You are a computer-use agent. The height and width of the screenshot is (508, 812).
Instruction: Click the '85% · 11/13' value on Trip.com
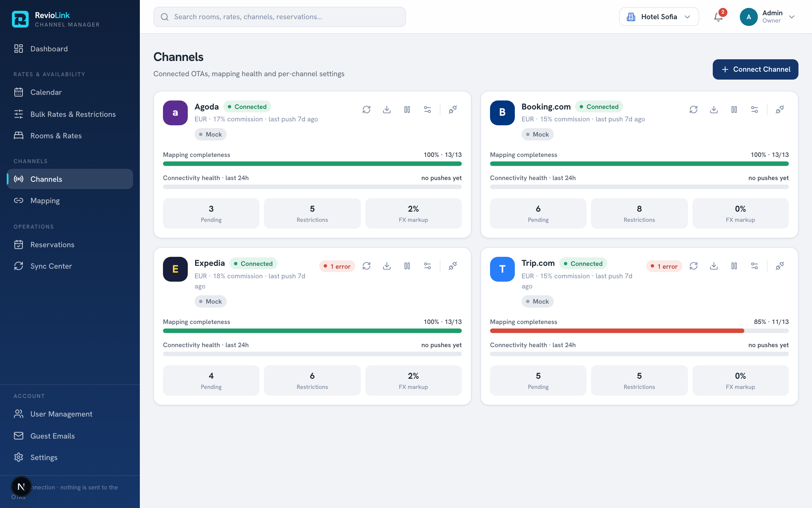[771, 322]
